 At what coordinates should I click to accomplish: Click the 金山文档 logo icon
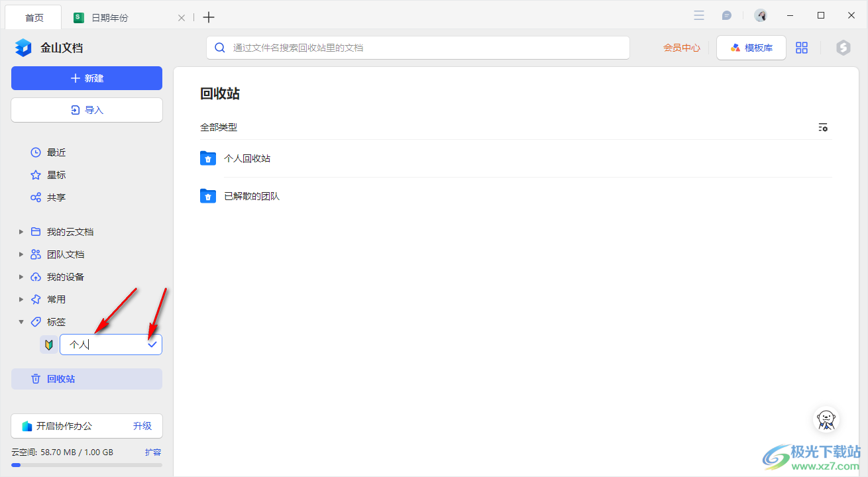coord(23,48)
